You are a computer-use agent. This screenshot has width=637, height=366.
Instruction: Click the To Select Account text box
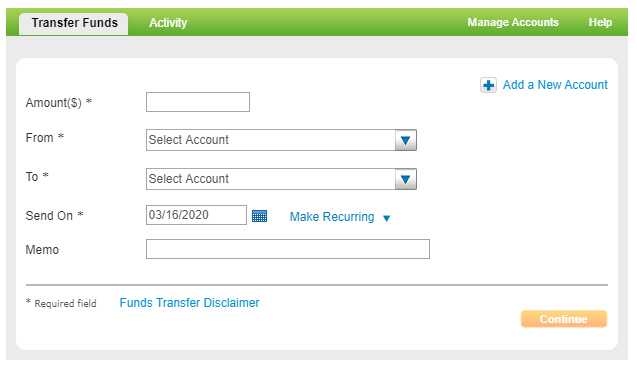[x=271, y=179]
